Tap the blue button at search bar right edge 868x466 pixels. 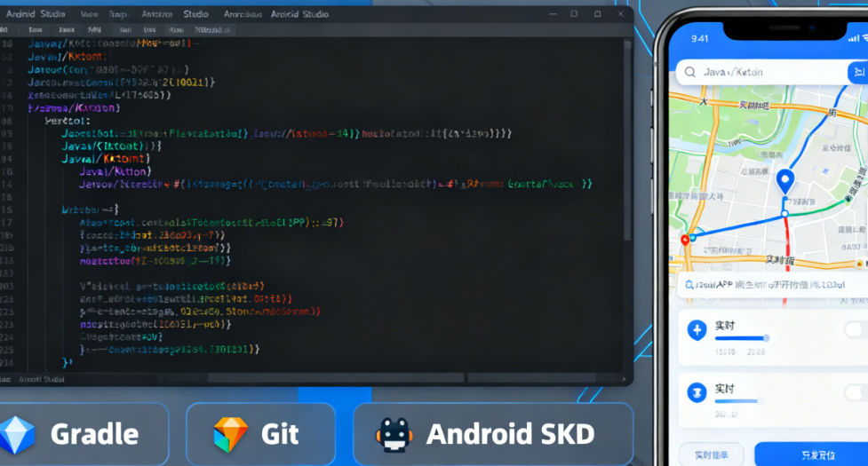[858, 73]
